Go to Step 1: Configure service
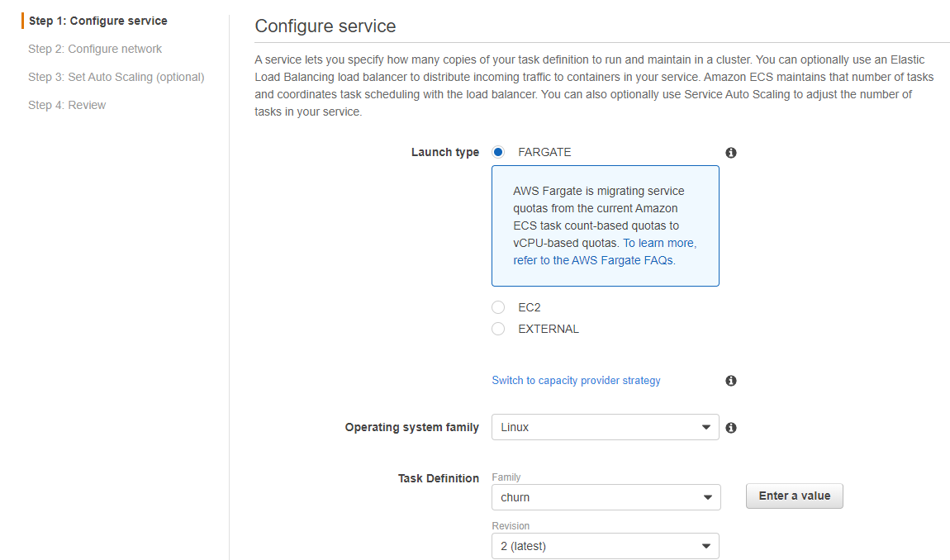 (97, 21)
